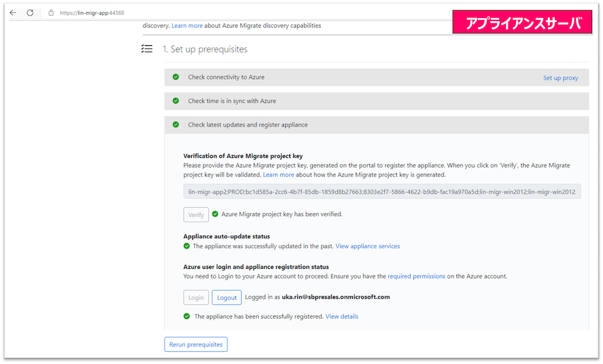Click green check beside time sync row

(176, 101)
